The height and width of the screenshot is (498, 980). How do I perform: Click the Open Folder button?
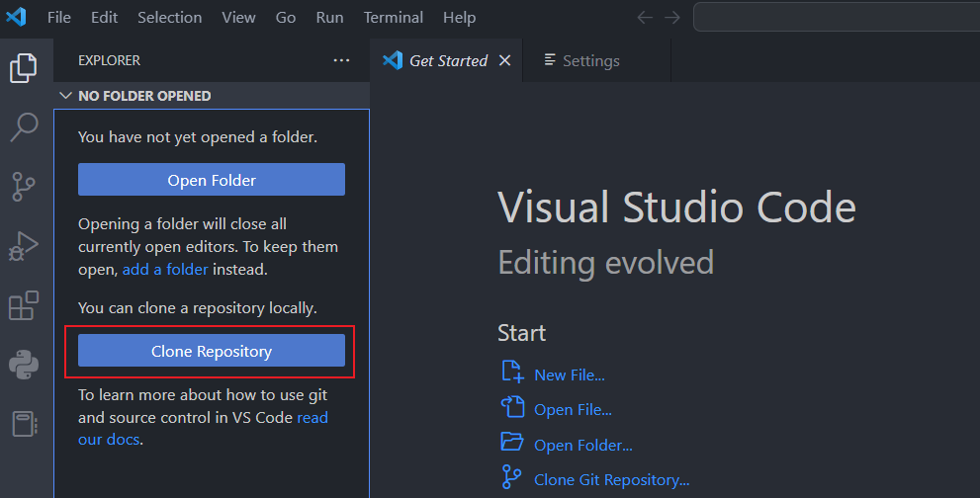point(212,180)
